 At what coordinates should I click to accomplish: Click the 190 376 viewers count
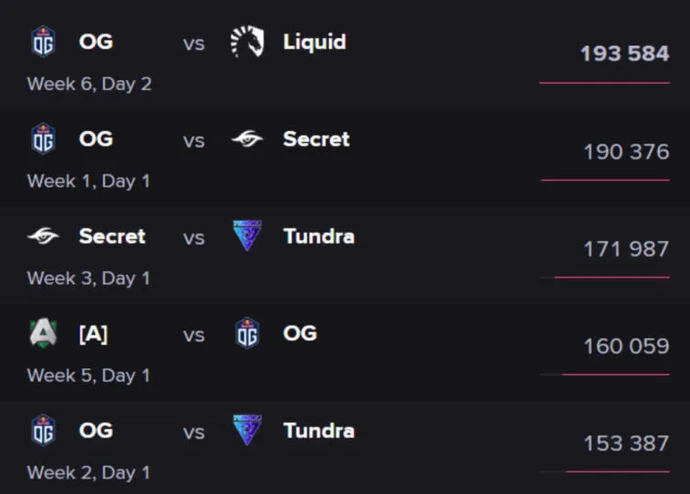click(626, 152)
